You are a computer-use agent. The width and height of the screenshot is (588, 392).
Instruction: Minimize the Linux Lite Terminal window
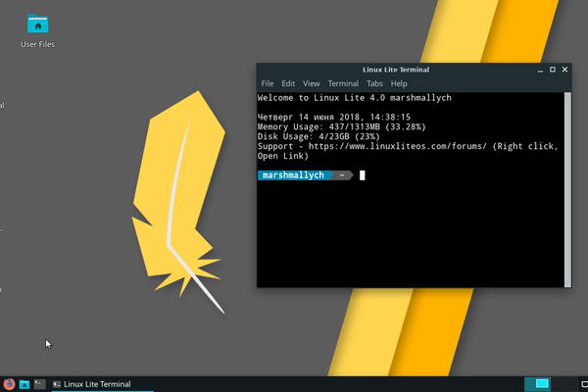pos(540,71)
